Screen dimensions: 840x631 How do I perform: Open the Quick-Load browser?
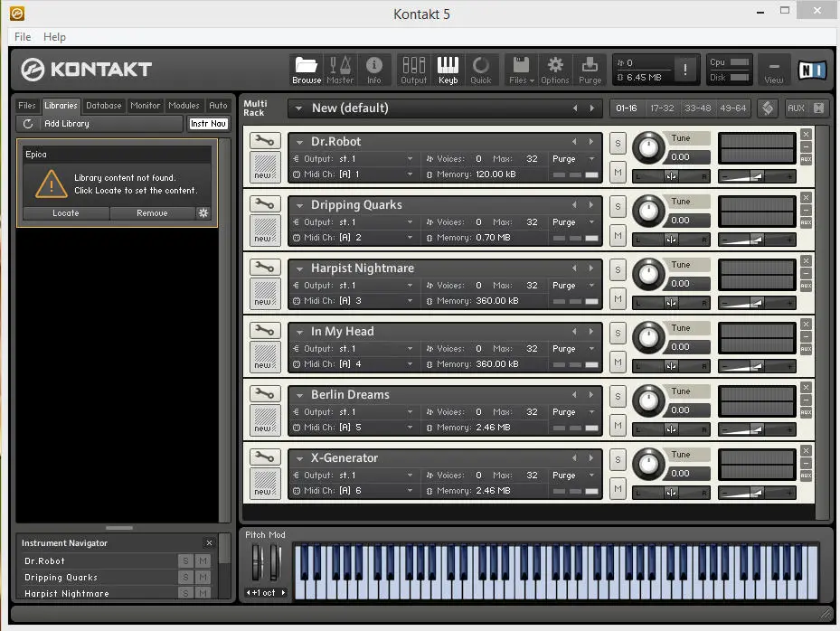click(x=480, y=71)
